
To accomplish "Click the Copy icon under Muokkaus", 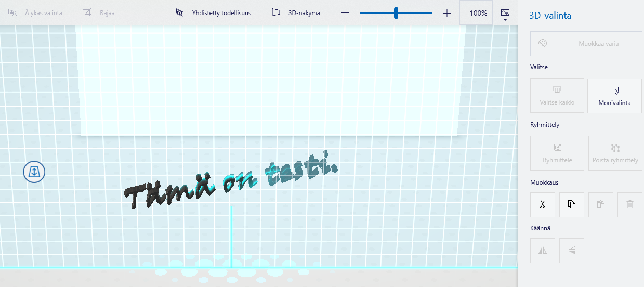I will coord(572,205).
